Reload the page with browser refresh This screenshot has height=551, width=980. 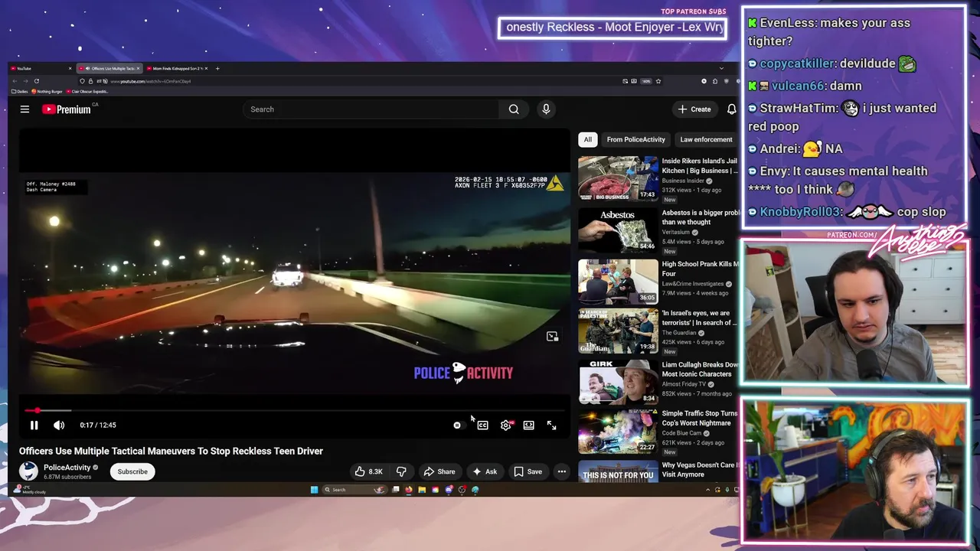coord(36,81)
